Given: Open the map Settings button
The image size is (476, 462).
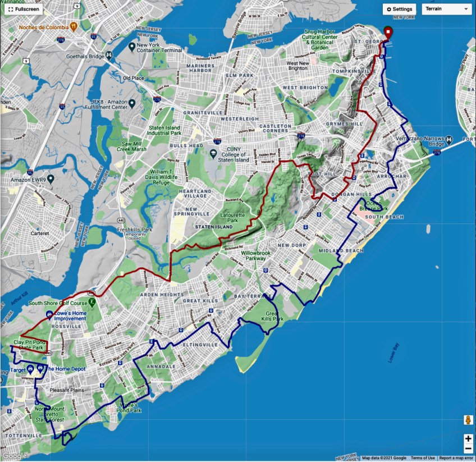Looking at the screenshot, I should (399, 9).
